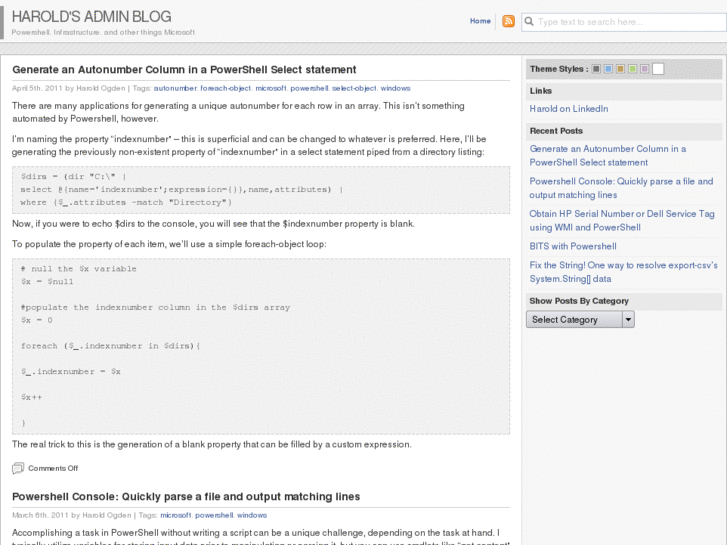Select the dark gray theme style
Screen dimensions: 727x545
596,69
